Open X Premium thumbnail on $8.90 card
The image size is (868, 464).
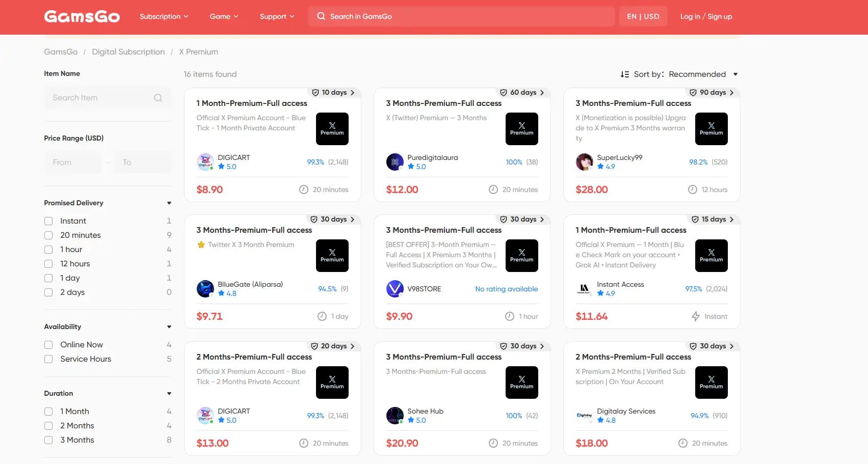pos(332,129)
